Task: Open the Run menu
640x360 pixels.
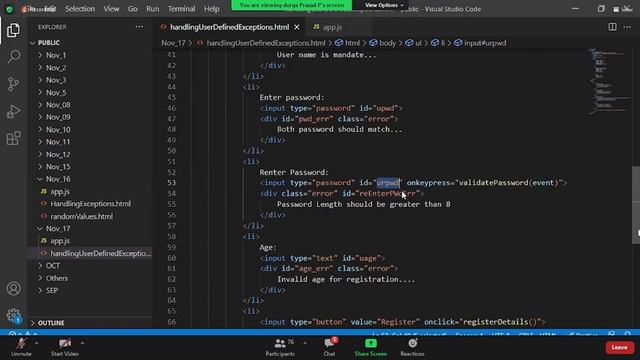Action: [153, 9]
